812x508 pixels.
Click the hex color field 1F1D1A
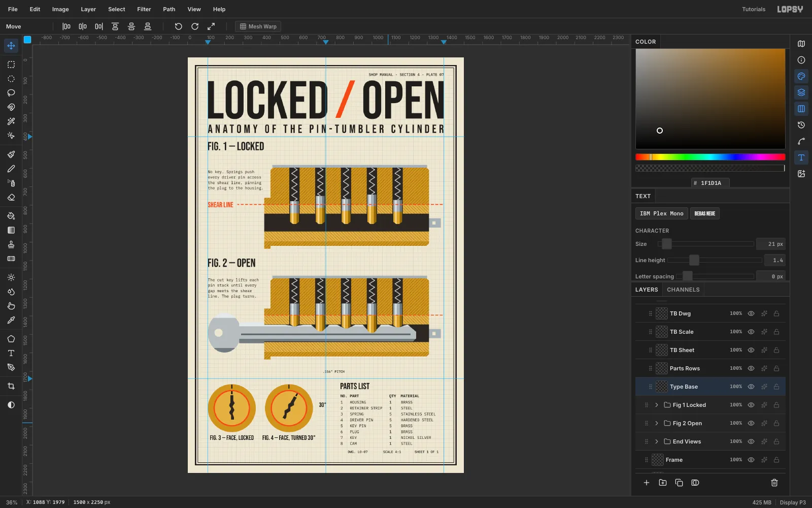710,183
